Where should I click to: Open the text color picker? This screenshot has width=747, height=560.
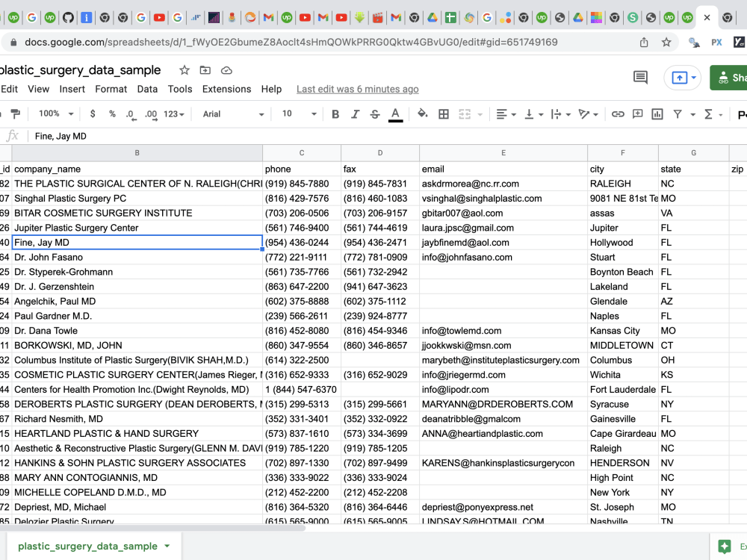pos(395,114)
